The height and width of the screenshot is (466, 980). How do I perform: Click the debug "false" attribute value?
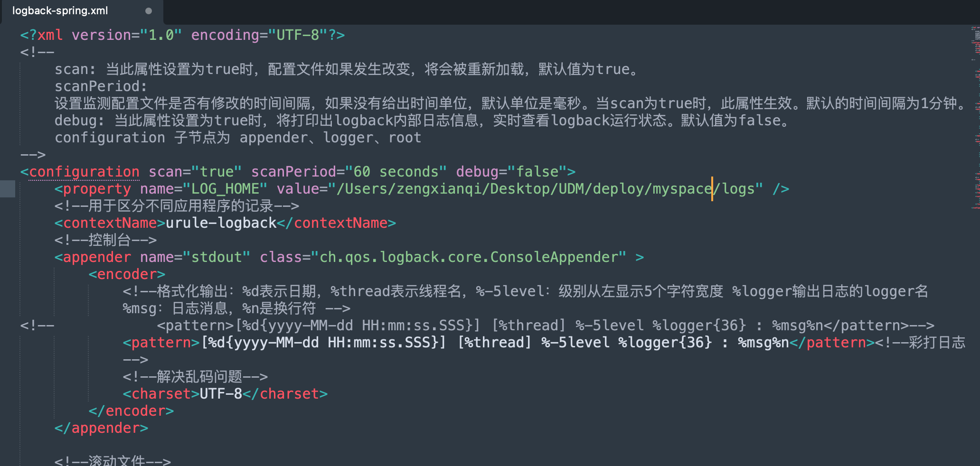pyautogui.click(x=537, y=172)
